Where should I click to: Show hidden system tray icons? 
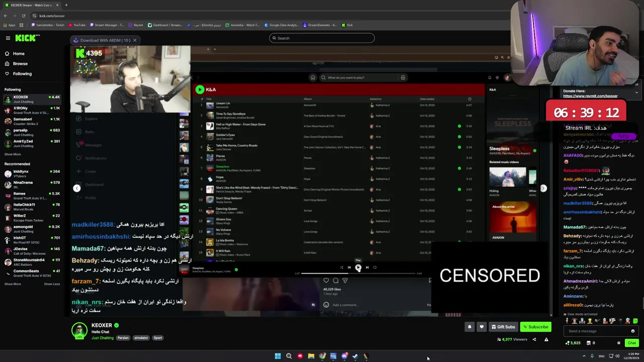click(x=584, y=356)
